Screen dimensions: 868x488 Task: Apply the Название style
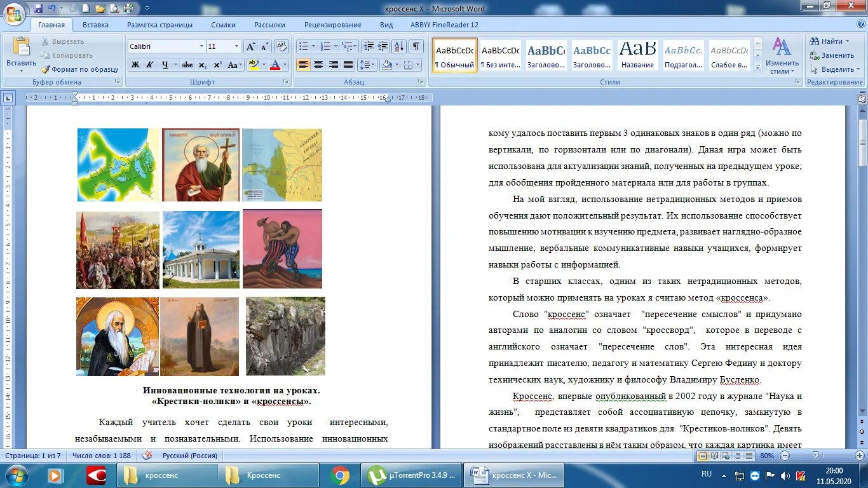637,55
